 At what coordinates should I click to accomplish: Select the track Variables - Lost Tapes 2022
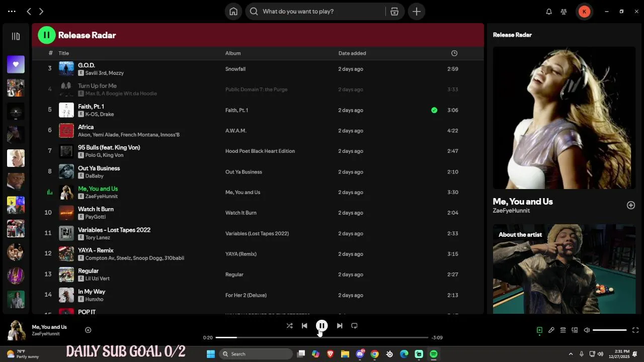tap(114, 230)
